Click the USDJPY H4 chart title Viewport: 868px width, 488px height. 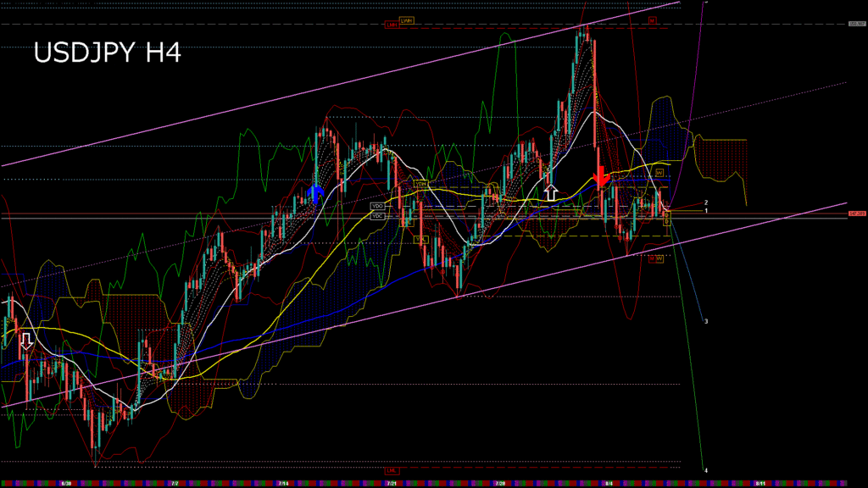pos(107,53)
